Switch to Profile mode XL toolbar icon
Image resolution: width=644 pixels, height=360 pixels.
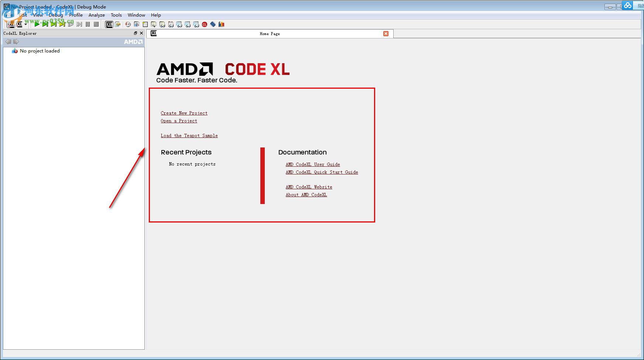click(19, 24)
